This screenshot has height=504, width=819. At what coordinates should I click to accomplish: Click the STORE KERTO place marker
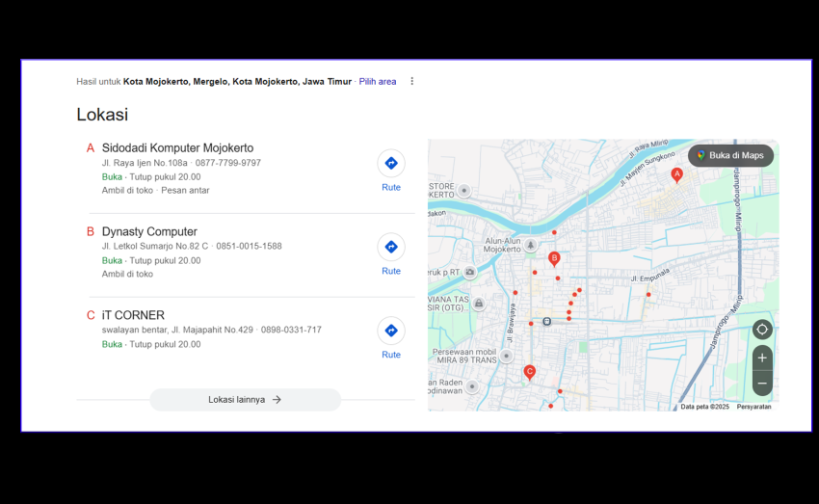click(x=463, y=191)
